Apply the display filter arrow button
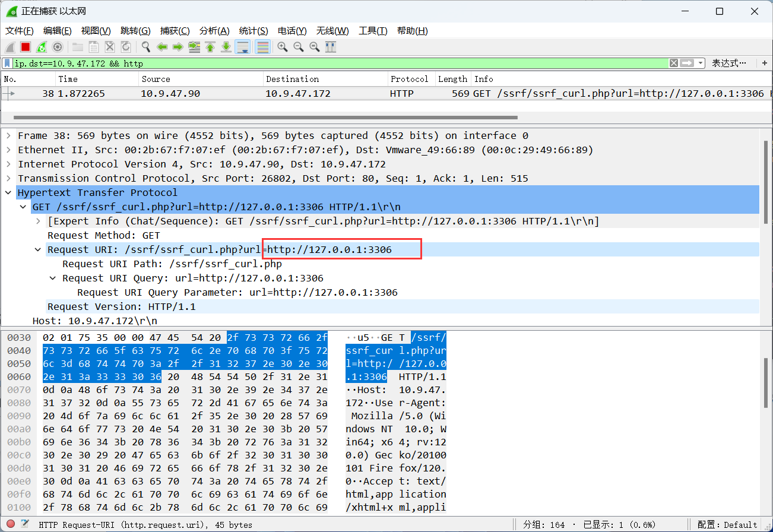This screenshot has height=532, width=773. pyautogui.click(x=687, y=63)
